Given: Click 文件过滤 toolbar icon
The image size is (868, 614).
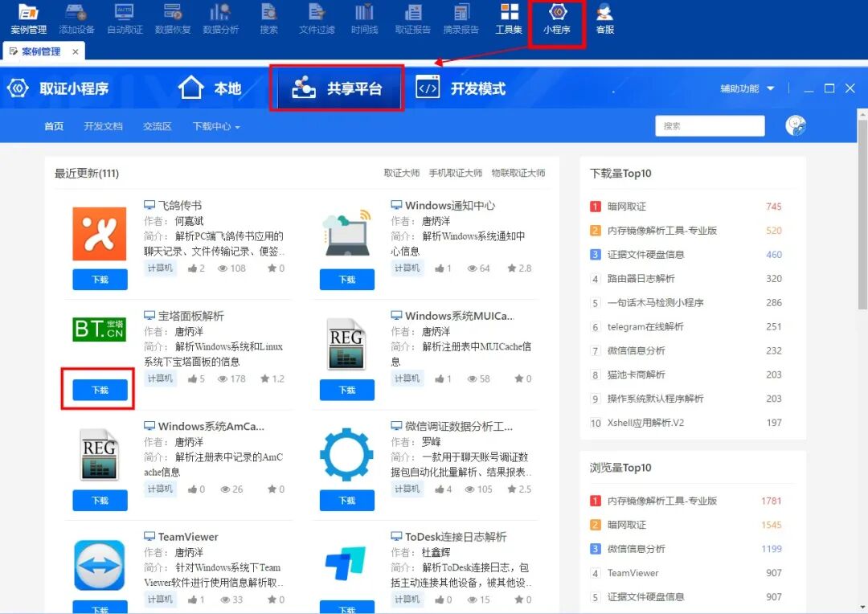Looking at the screenshot, I should point(317,18).
